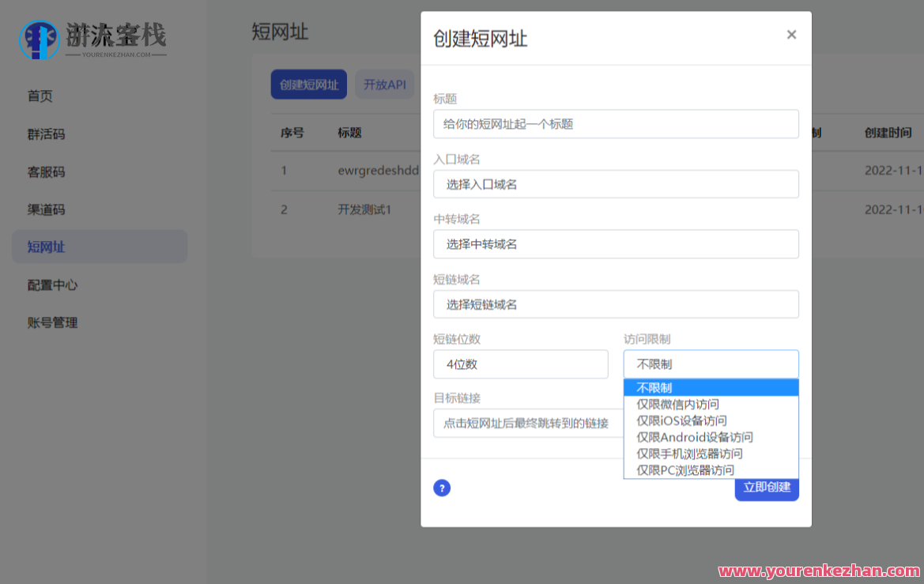Select 仅限微信内访问 option
The height and width of the screenshot is (584, 924).
677,404
